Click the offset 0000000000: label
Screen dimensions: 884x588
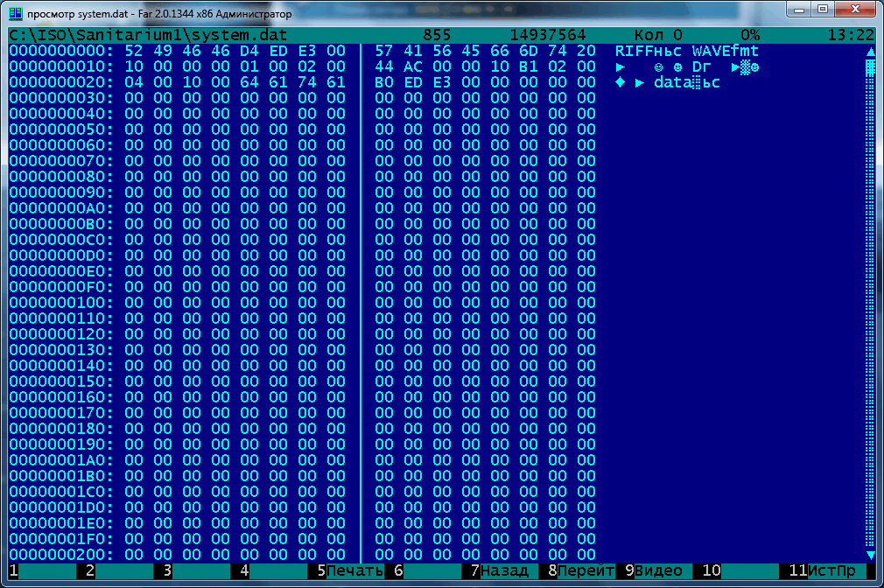[x=61, y=51]
